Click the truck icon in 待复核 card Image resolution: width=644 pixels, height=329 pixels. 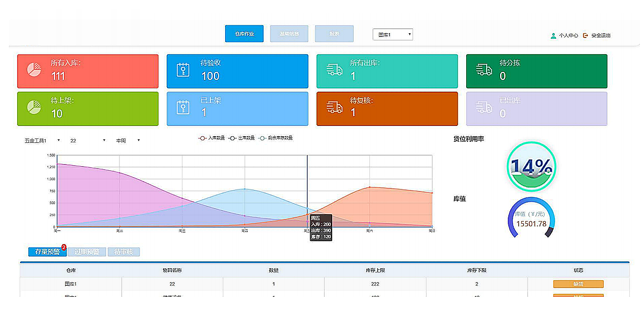coord(334,107)
